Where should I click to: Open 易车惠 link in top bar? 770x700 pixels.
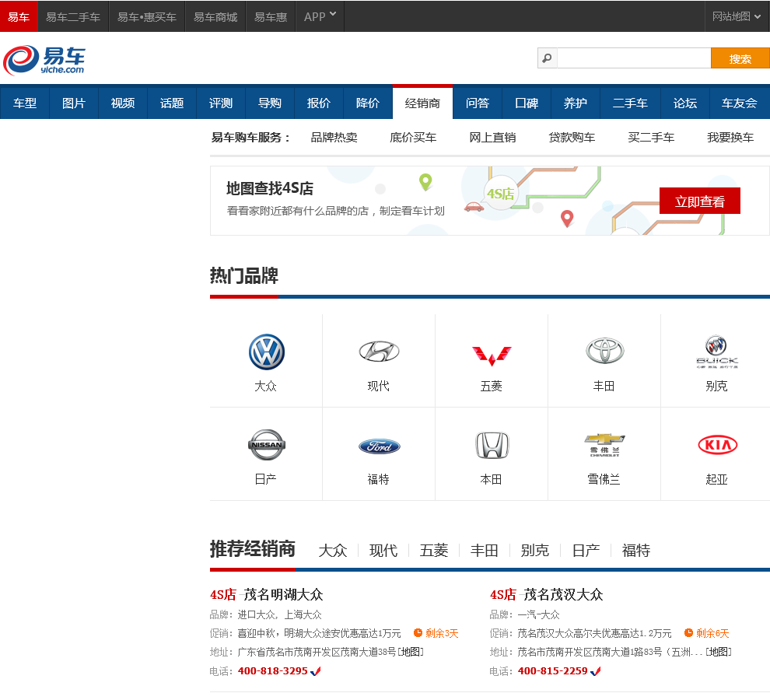(271, 16)
